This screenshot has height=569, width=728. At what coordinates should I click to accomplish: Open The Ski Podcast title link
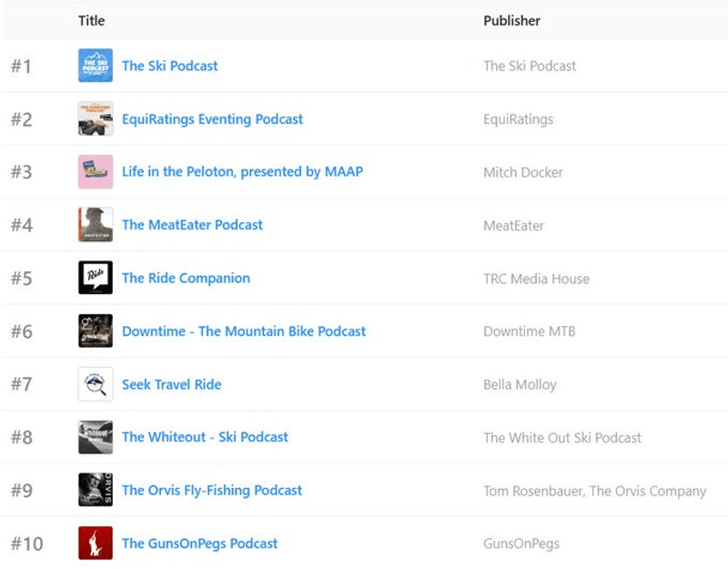click(x=169, y=66)
